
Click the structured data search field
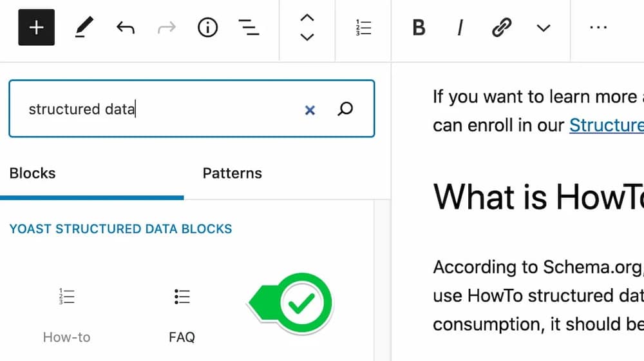tap(192, 108)
